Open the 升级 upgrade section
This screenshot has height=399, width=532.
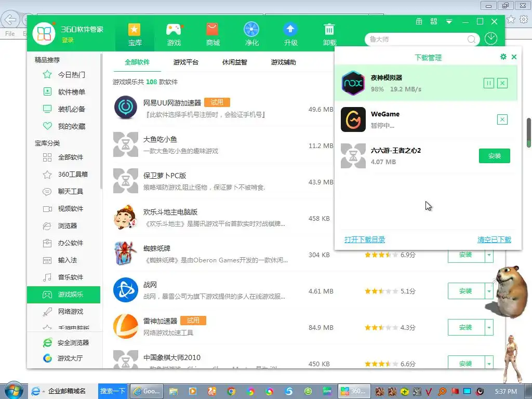pyautogui.click(x=291, y=34)
